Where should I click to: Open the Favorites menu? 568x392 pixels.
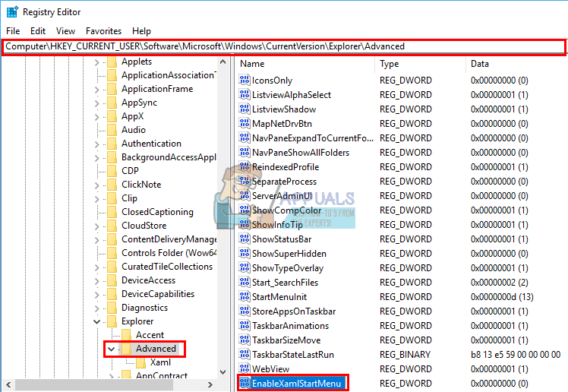pos(103,31)
